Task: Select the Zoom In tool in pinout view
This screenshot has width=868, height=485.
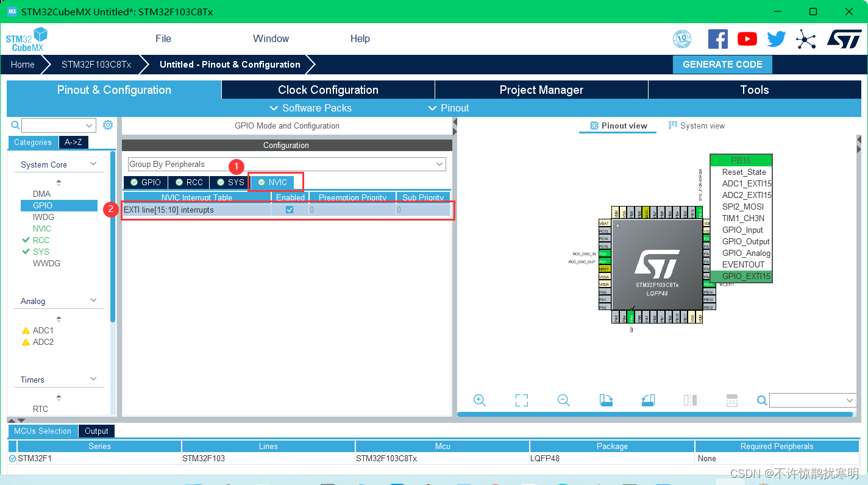Action: (x=479, y=400)
